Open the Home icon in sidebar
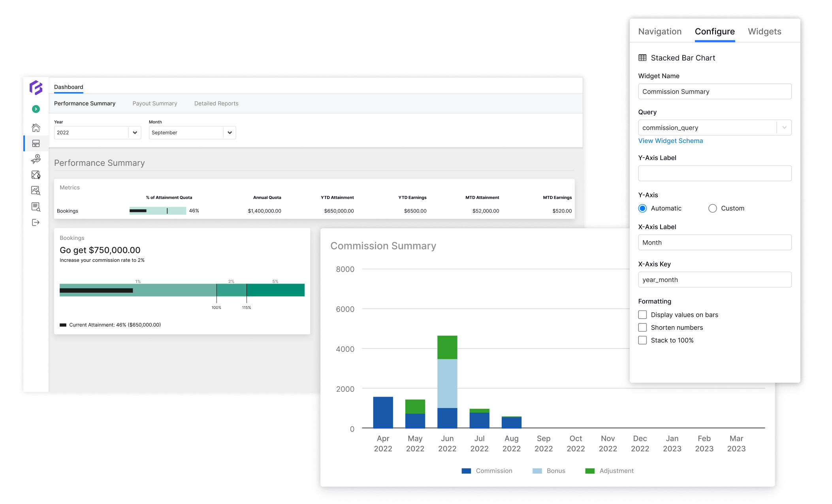This screenshot has width=832, height=504. 36,128
